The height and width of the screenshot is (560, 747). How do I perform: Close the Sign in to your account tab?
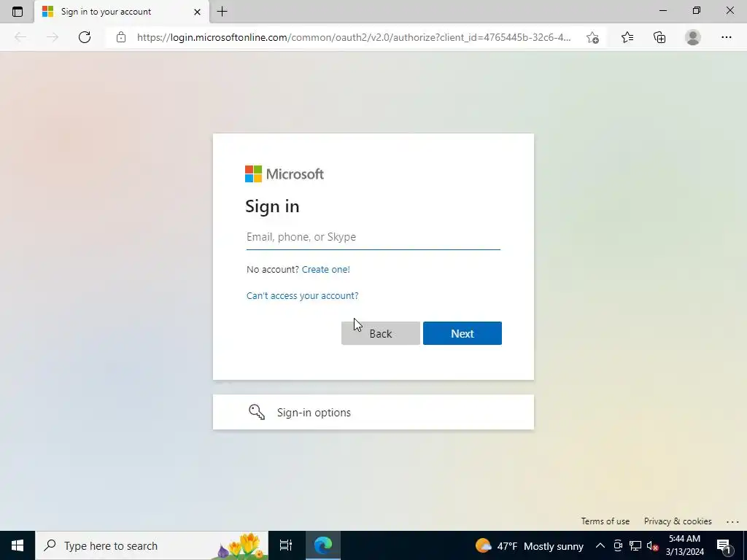197,12
